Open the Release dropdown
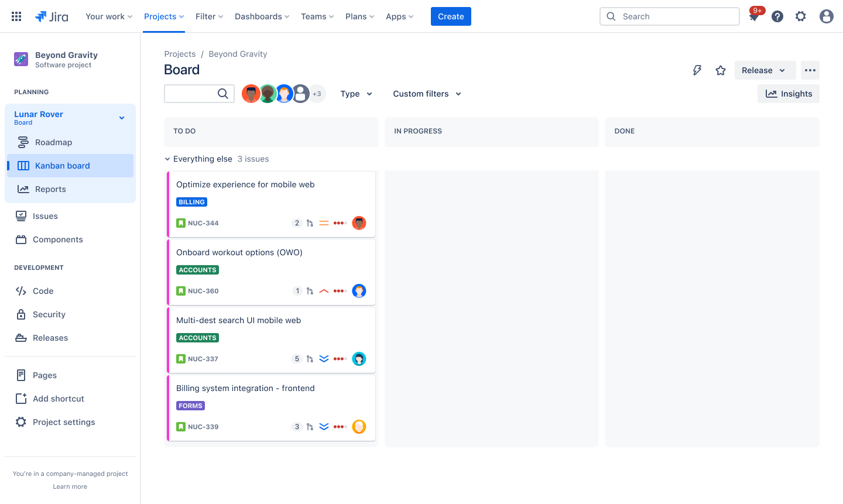Screen dimensions: 843x504 (x=765, y=70)
